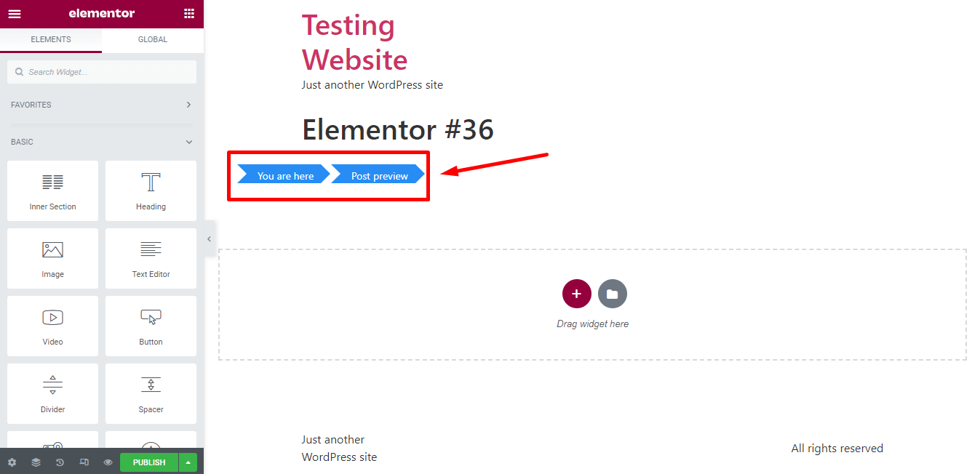The height and width of the screenshot is (474, 980).
Task: Select the Inner Section widget
Action: click(x=52, y=190)
